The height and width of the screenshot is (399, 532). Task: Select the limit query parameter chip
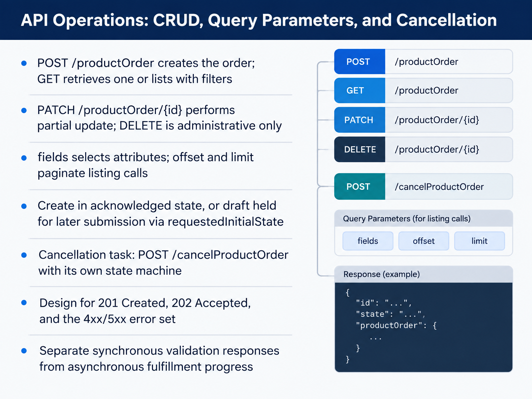tap(479, 241)
